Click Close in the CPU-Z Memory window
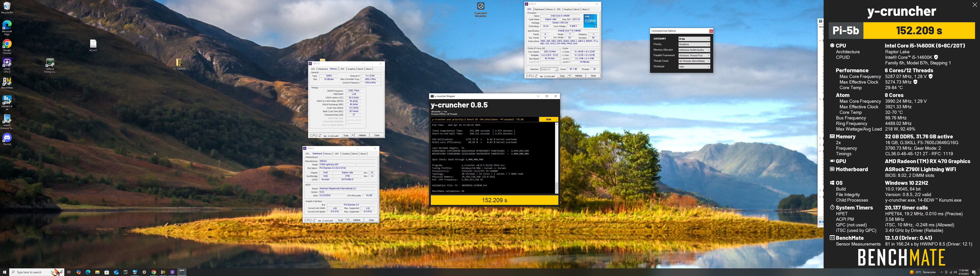Viewport: 980px width, 276px height. [x=377, y=135]
